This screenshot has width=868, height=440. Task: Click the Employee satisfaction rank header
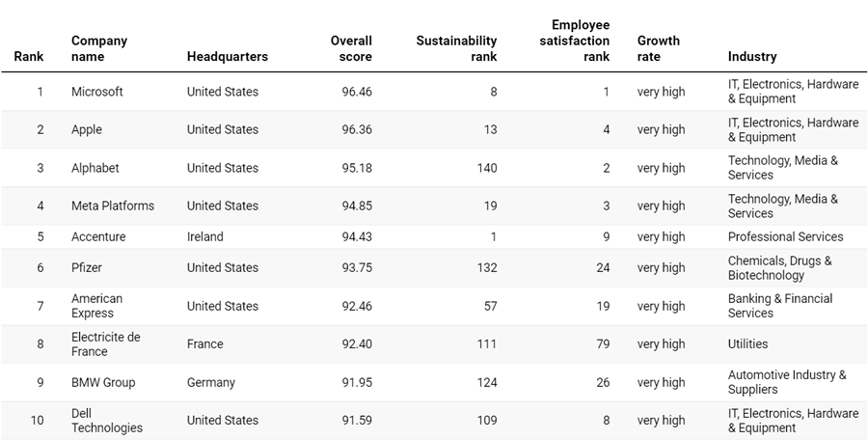pyautogui.click(x=581, y=41)
